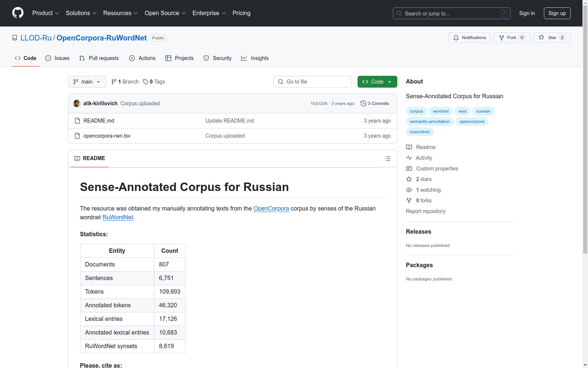
Task: Open the Projects tab
Action: [x=179, y=58]
